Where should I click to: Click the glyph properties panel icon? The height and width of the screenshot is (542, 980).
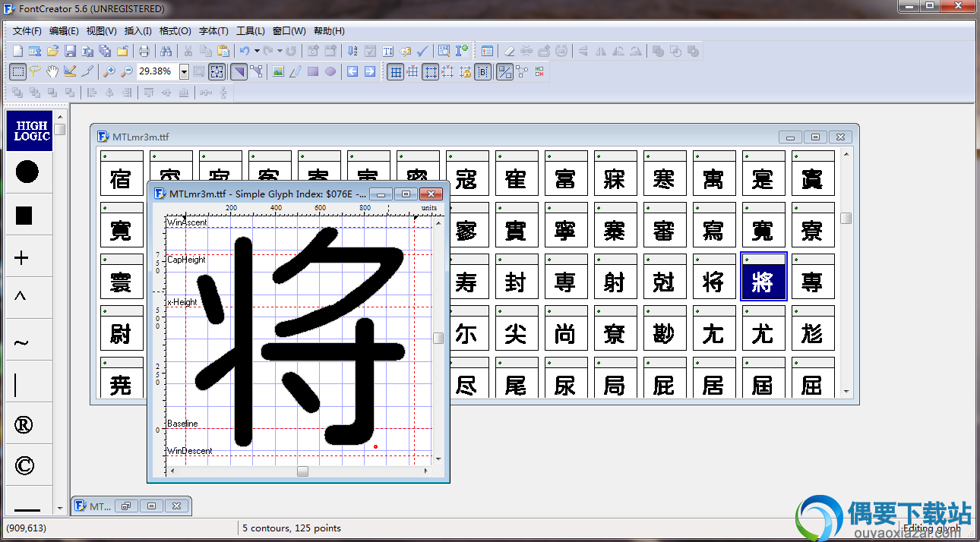[x=487, y=51]
